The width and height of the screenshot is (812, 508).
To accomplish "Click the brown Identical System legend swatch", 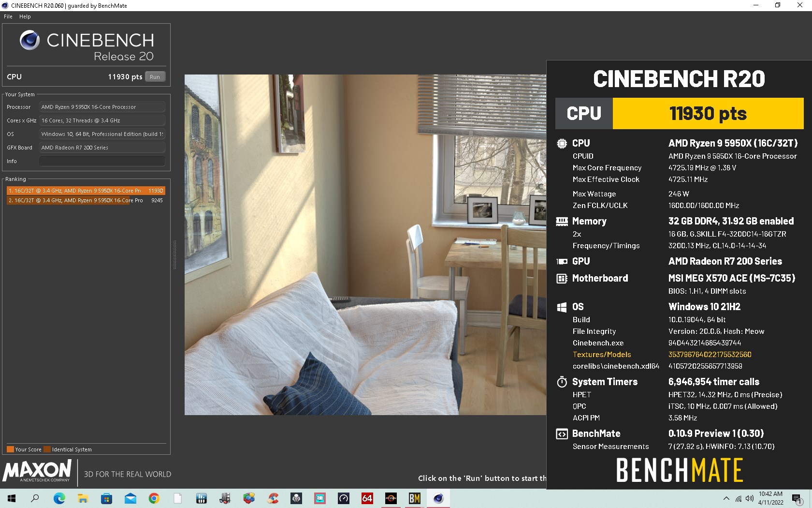I will point(47,449).
